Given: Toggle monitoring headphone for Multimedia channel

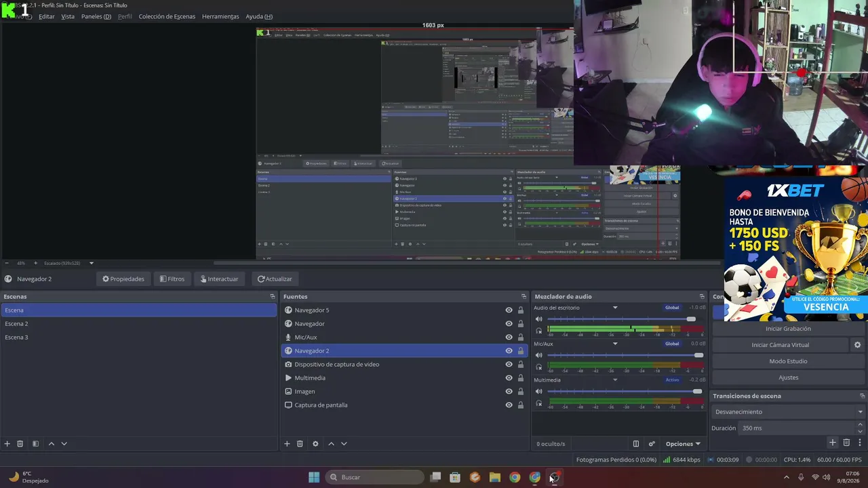Looking at the screenshot, I should point(539,403).
